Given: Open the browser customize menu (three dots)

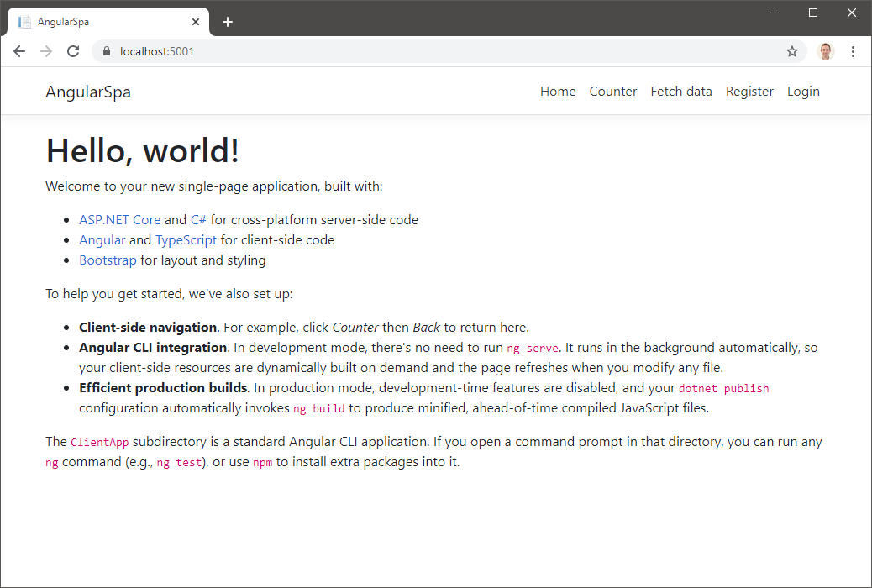Looking at the screenshot, I should point(853,51).
